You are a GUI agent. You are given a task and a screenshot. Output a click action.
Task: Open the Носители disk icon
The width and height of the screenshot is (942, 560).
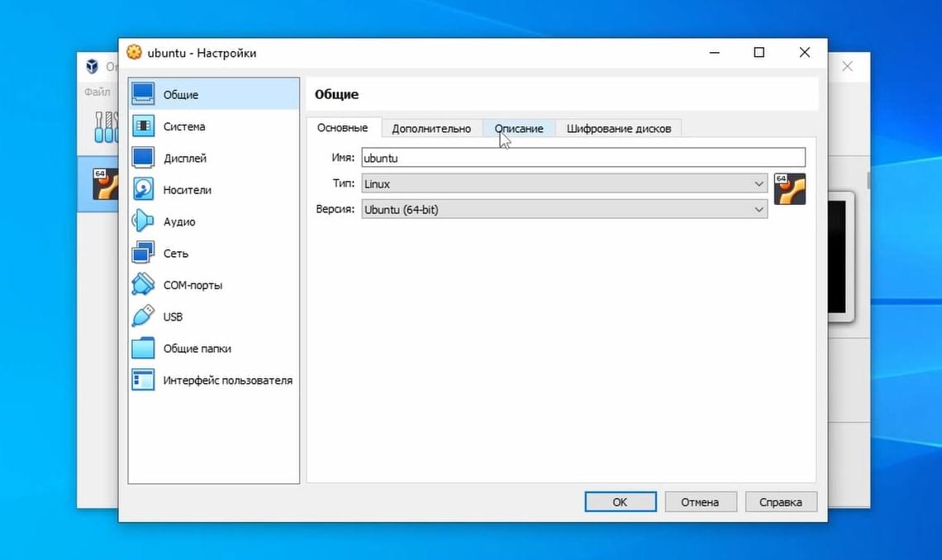tap(143, 190)
